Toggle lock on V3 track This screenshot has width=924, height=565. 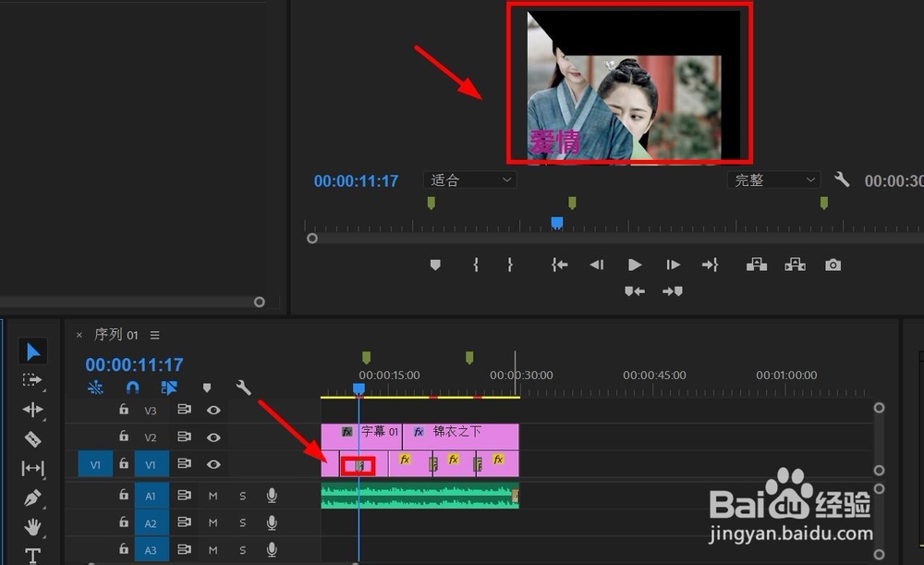124,409
